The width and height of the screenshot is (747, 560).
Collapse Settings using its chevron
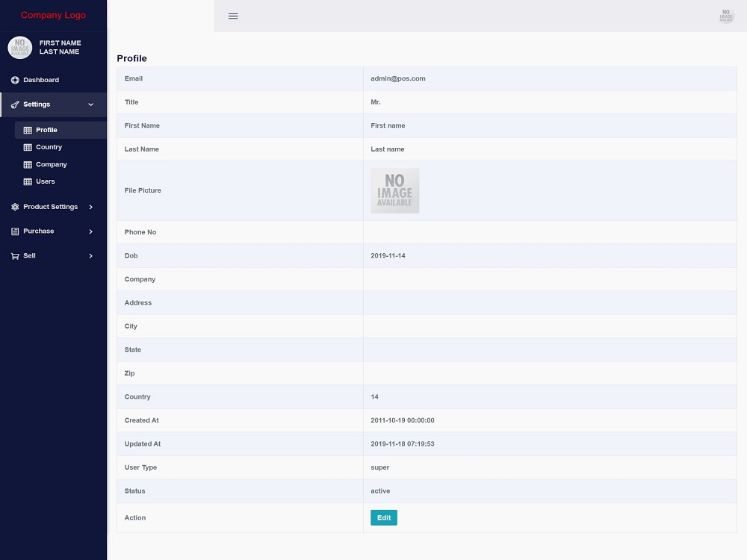click(90, 105)
